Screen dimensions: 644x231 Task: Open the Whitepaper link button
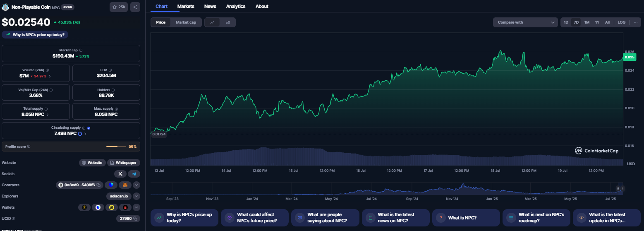click(x=124, y=163)
